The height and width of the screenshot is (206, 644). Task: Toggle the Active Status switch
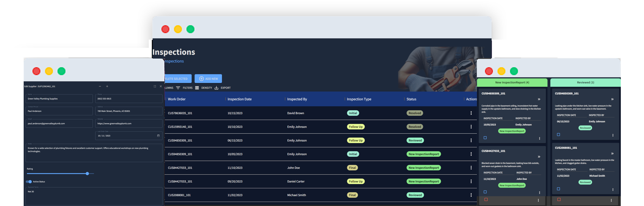(x=29, y=182)
